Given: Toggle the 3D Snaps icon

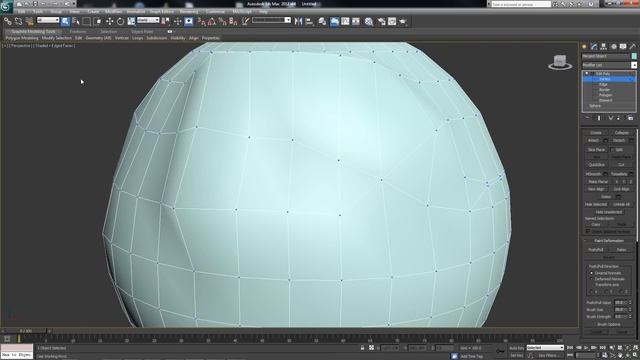Looking at the screenshot, I should click(x=202, y=21).
